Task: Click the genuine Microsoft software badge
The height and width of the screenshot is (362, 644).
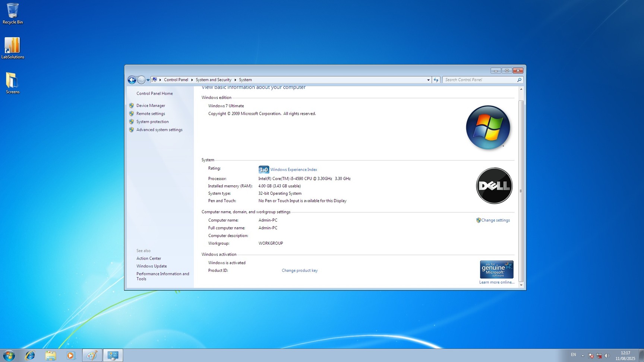Action: (496, 270)
